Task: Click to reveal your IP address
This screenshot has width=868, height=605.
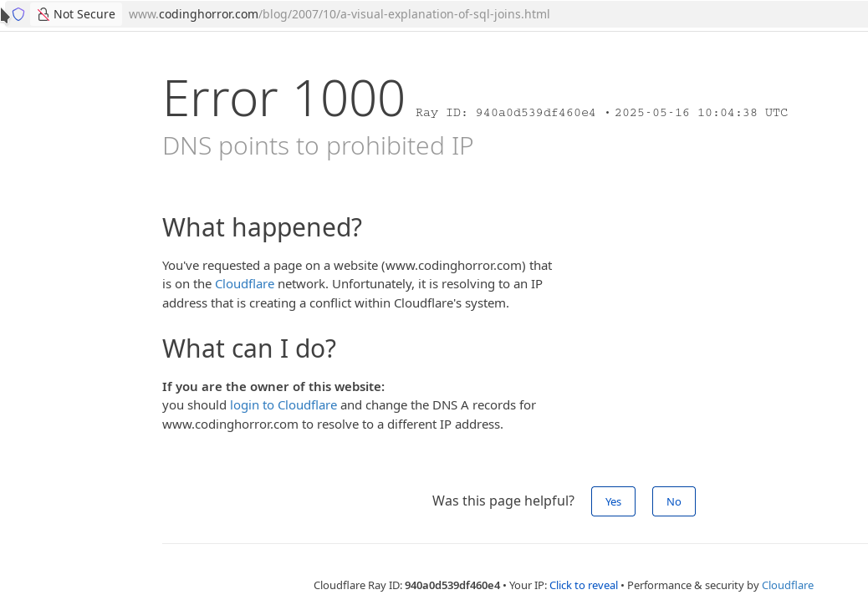Action: point(584,586)
